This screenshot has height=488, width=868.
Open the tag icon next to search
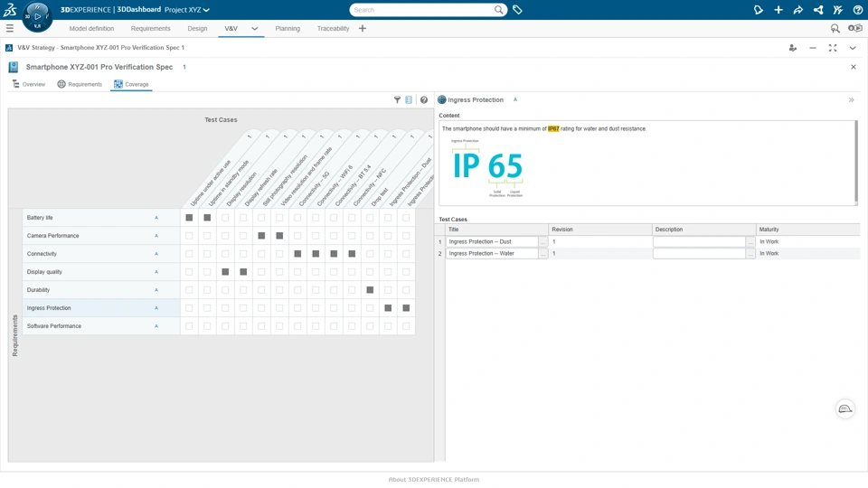point(517,9)
